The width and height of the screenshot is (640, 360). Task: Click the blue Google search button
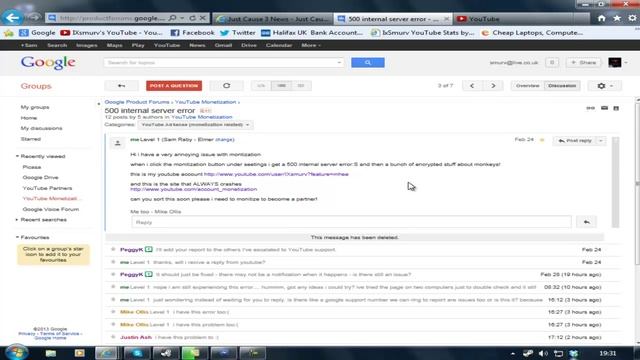[x=368, y=62]
